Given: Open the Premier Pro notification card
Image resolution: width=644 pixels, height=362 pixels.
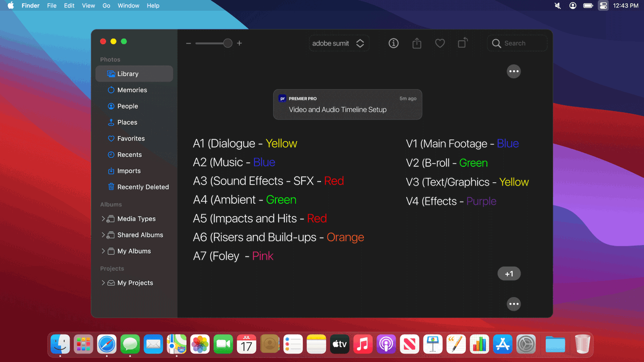Looking at the screenshot, I should coord(348,104).
